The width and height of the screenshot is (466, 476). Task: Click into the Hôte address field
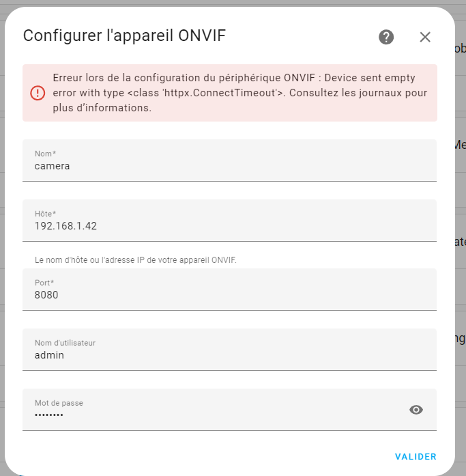(x=229, y=221)
